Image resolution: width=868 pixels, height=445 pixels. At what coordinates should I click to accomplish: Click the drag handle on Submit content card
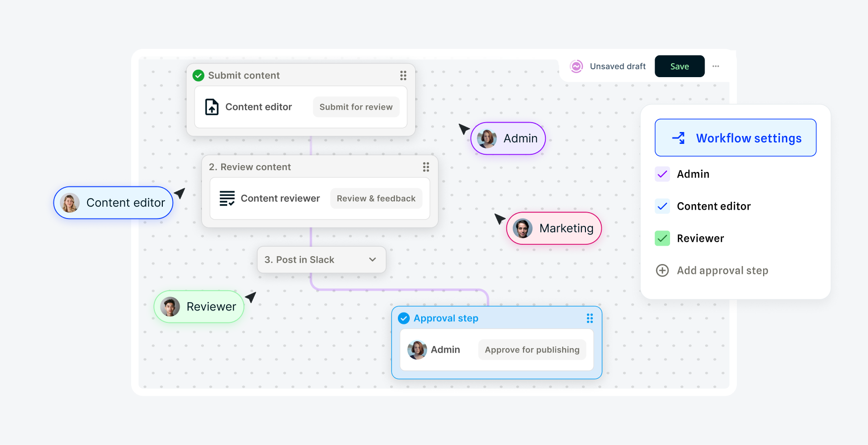tap(403, 75)
